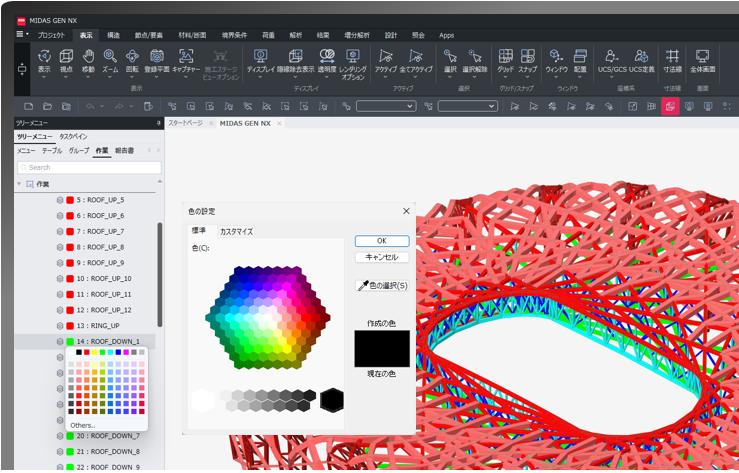Open the カスタマイズ tab in color dialog

tap(236, 232)
